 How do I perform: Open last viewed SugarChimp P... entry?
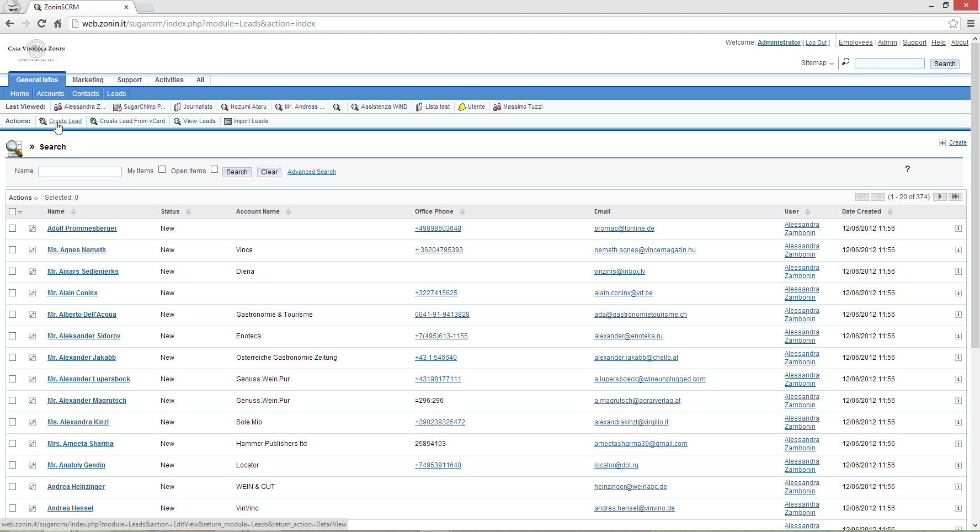[x=139, y=107]
